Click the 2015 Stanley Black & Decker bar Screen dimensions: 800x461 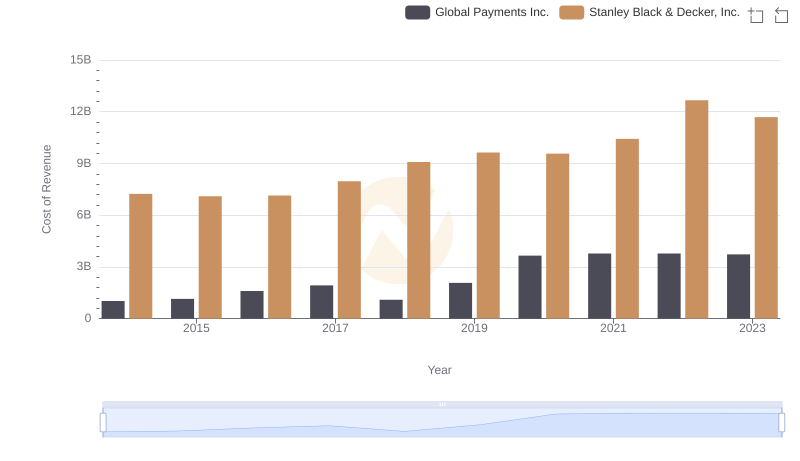pos(210,257)
